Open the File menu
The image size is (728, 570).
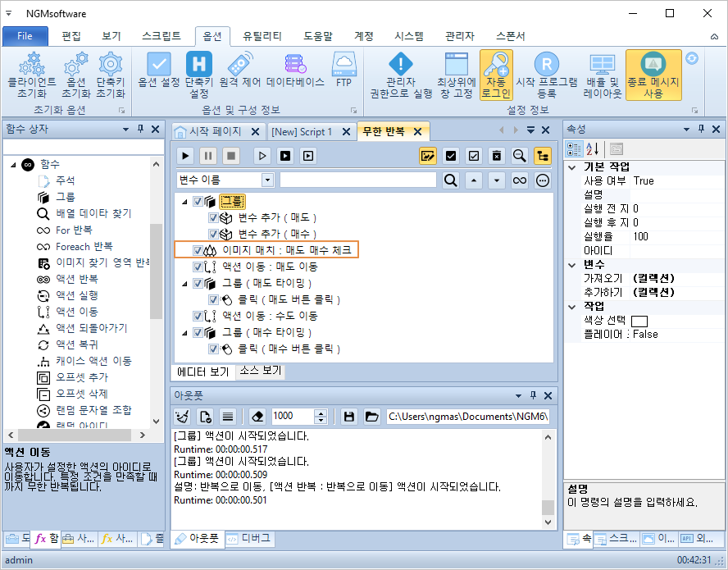(25, 36)
